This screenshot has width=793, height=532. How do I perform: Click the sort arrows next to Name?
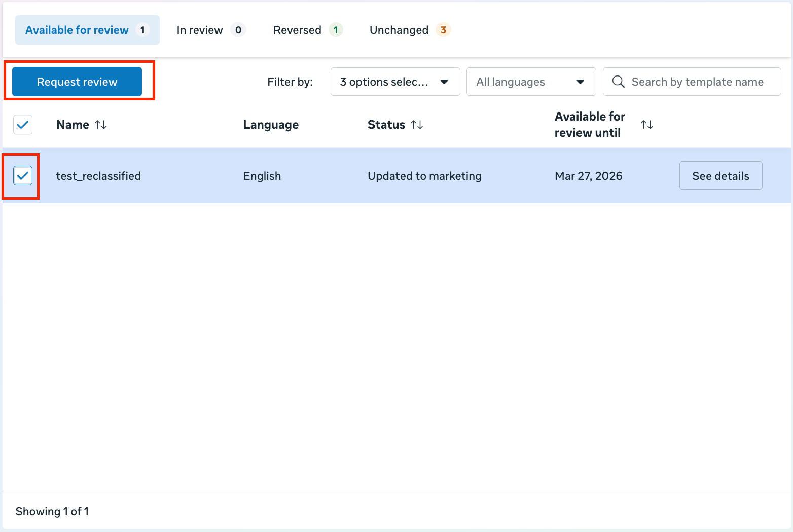click(101, 125)
